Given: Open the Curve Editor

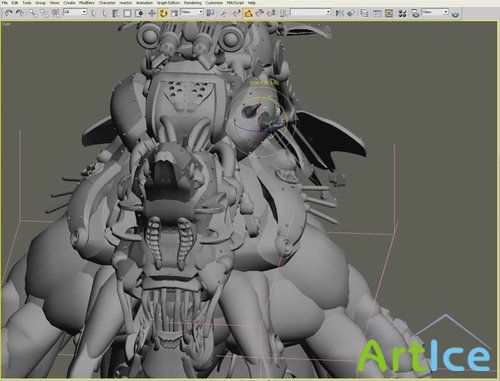Looking at the screenshot, I should click(x=377, y=13).
